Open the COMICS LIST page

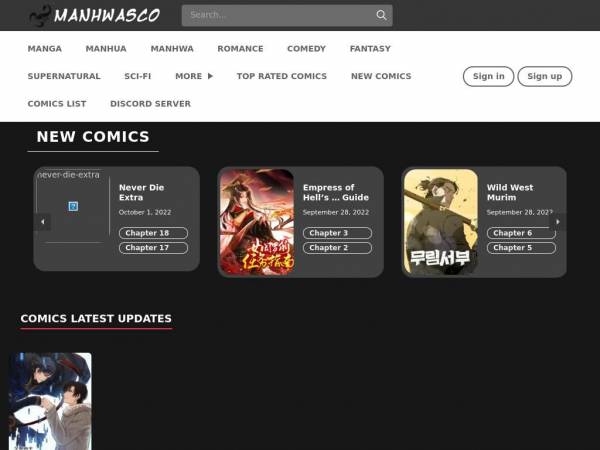(57, 104)
